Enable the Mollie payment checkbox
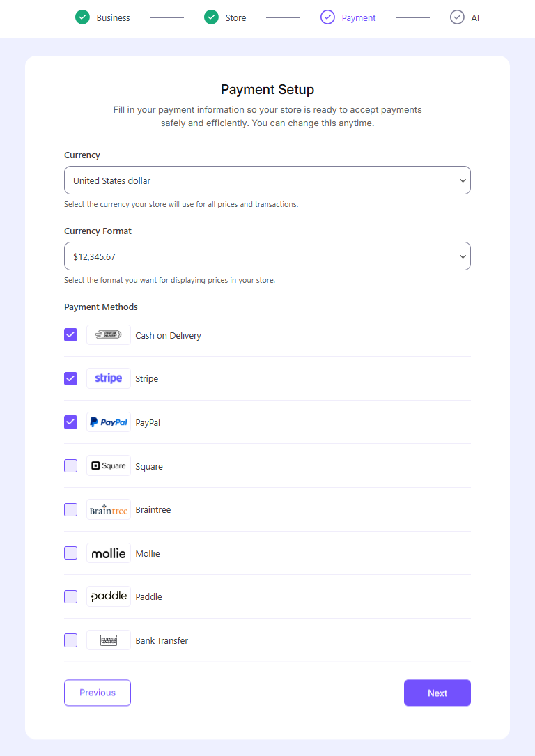 [71, 553]
